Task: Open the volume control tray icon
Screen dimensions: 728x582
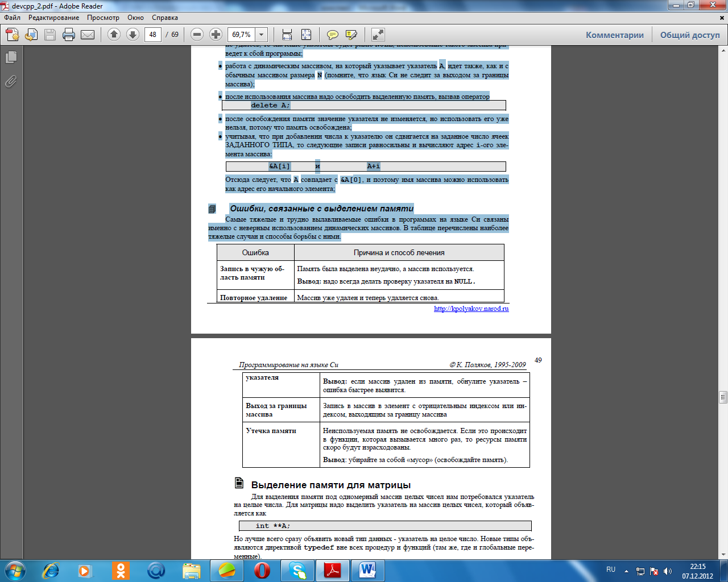Action: pyautogui.click(x=668, y=571)
